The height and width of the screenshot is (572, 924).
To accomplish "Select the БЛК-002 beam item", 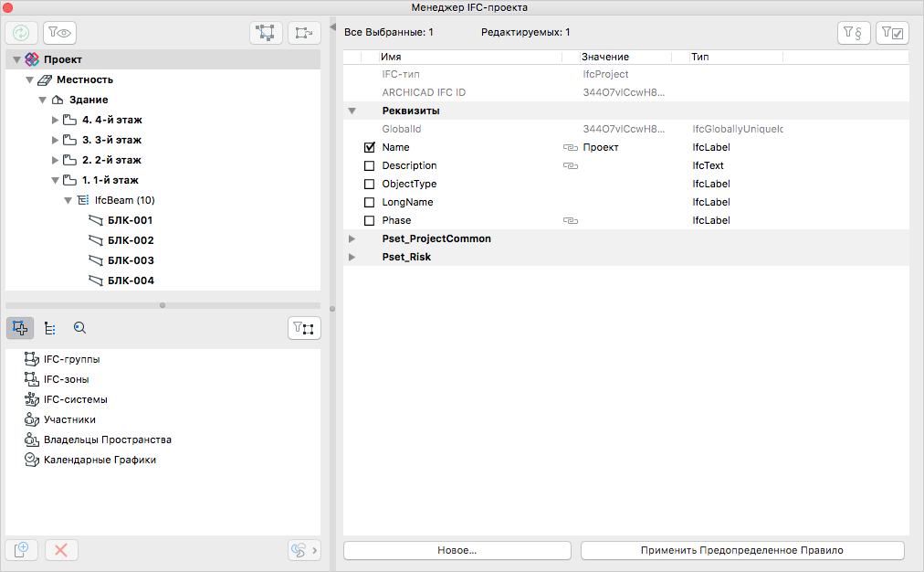I will (x=131, y=240).
